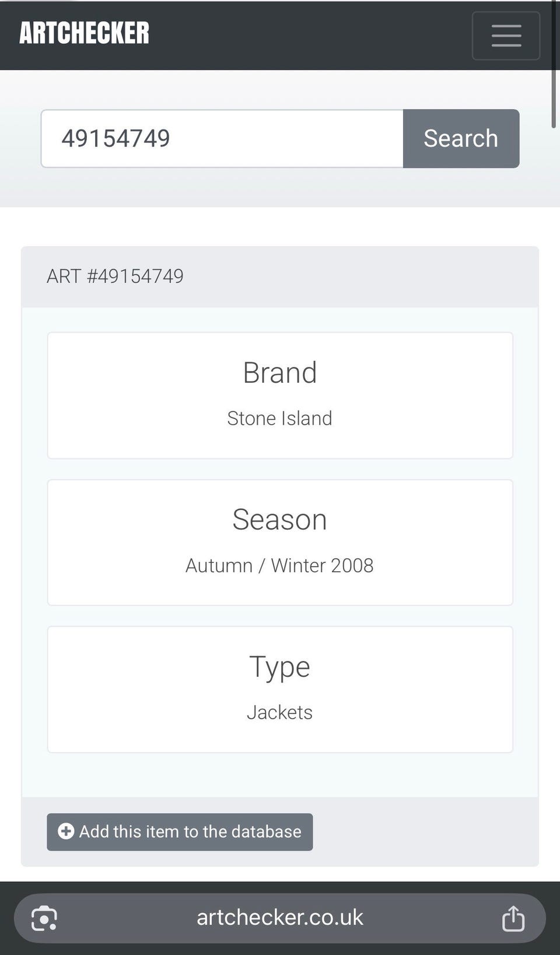Click the Season heading
The height and width of the screenshot is (955, 560).
(279, 520)
